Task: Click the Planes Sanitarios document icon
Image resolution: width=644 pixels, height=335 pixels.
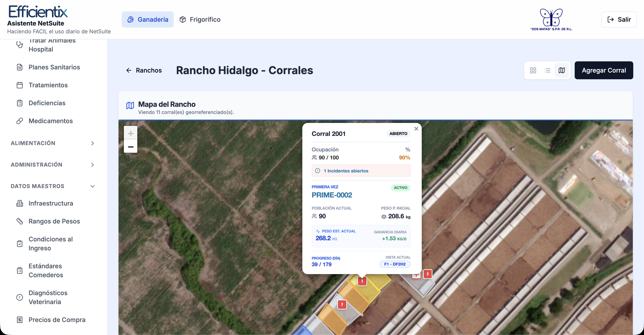Action: 19,67
